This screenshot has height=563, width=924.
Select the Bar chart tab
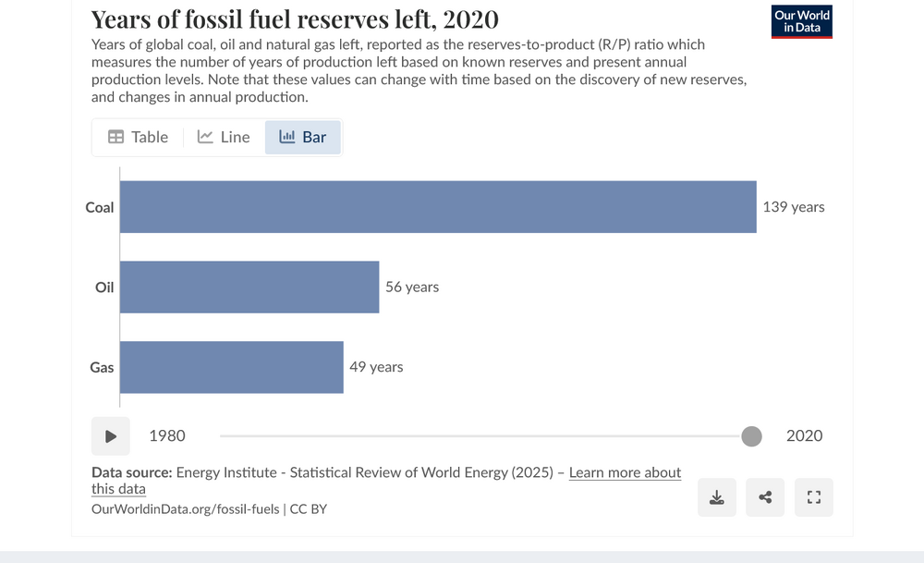[x=303, y=137]
